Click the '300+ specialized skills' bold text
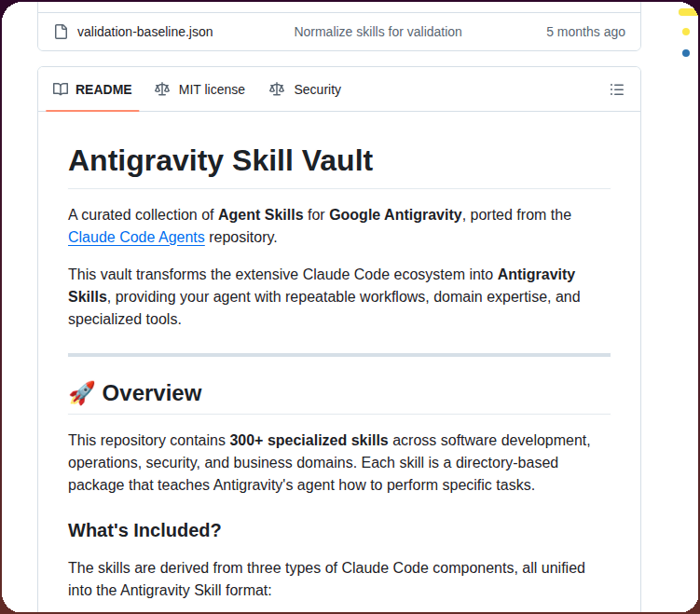 click(x=309, y=440)
